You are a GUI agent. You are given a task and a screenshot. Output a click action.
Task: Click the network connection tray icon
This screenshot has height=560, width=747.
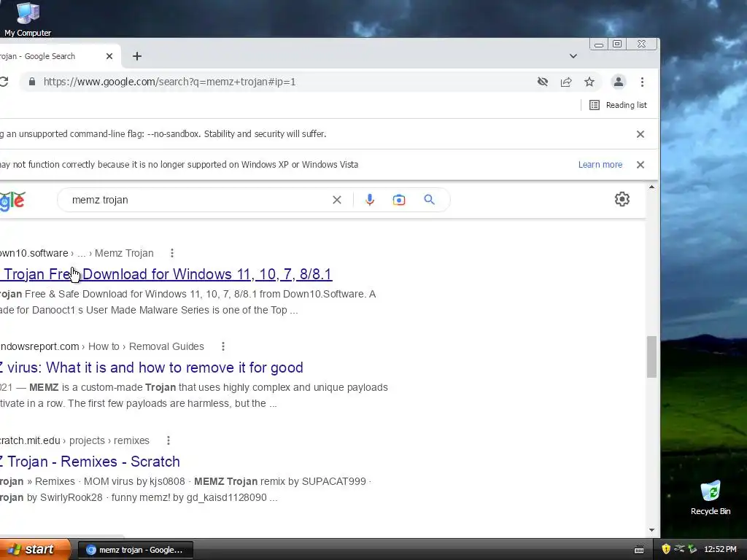[x=679, y=550]
